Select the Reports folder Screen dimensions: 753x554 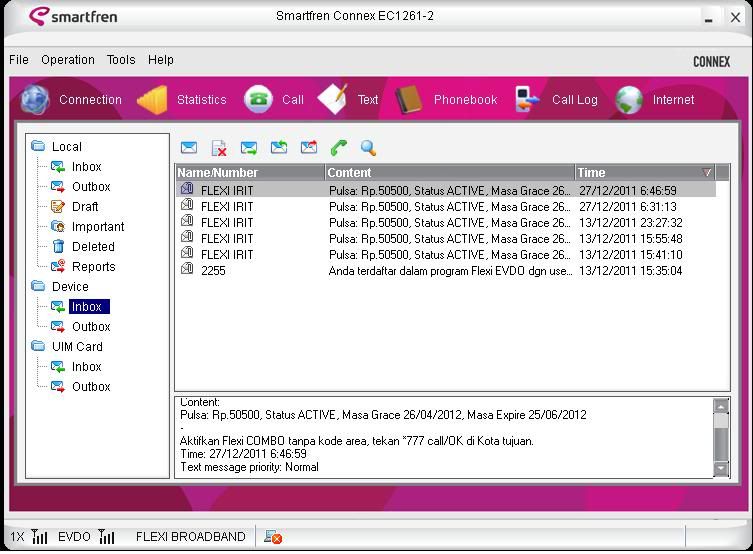[x=94, y=266]
